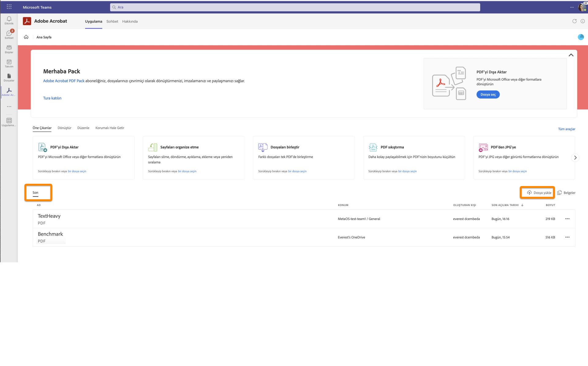Expand the TextHeavy file options menu
Screen dimensions: 588x366
pos(567,218)
